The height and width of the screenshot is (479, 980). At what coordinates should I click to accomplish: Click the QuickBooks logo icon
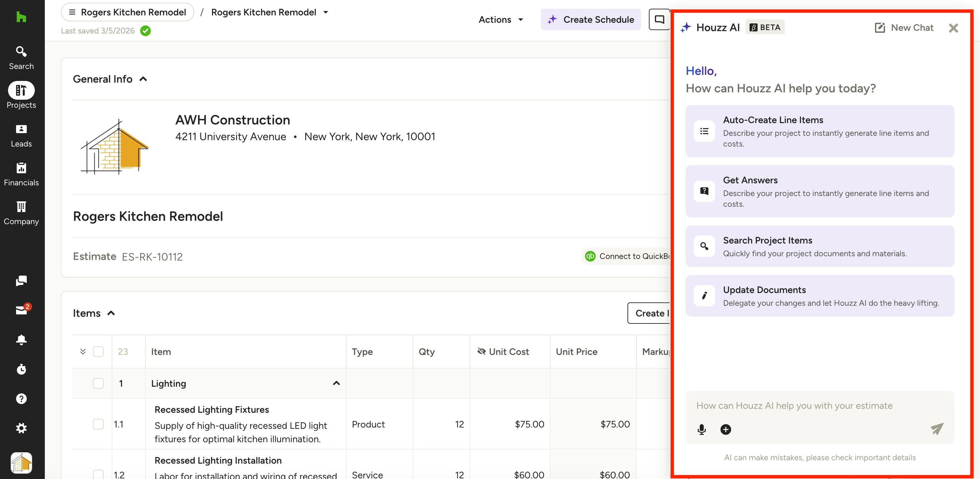pos(590,256)
